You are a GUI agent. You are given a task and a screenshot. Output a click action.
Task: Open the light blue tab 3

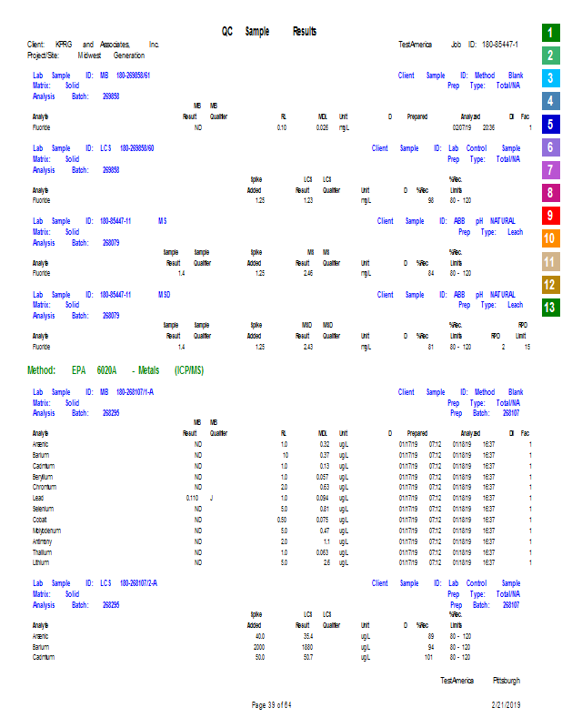(549, 78)
